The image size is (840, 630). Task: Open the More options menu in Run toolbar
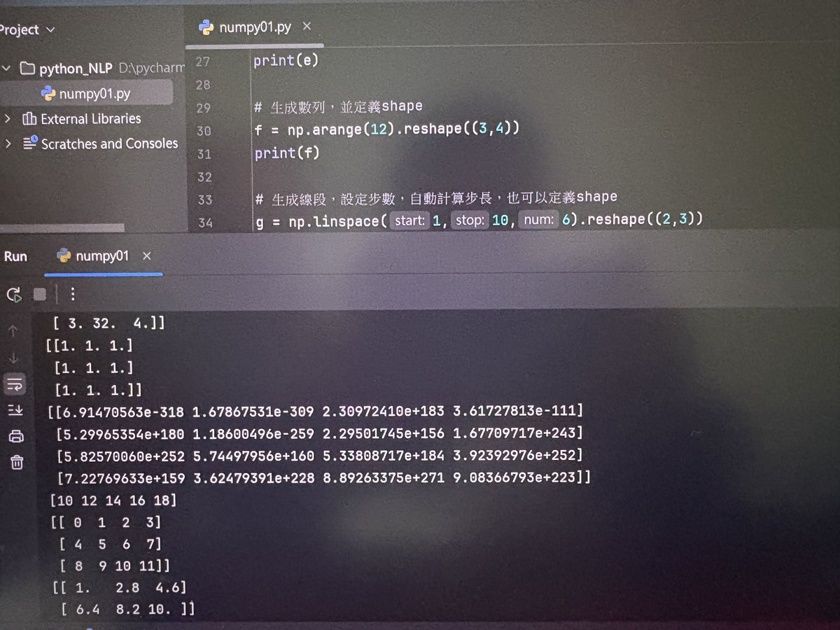(73, 295)
